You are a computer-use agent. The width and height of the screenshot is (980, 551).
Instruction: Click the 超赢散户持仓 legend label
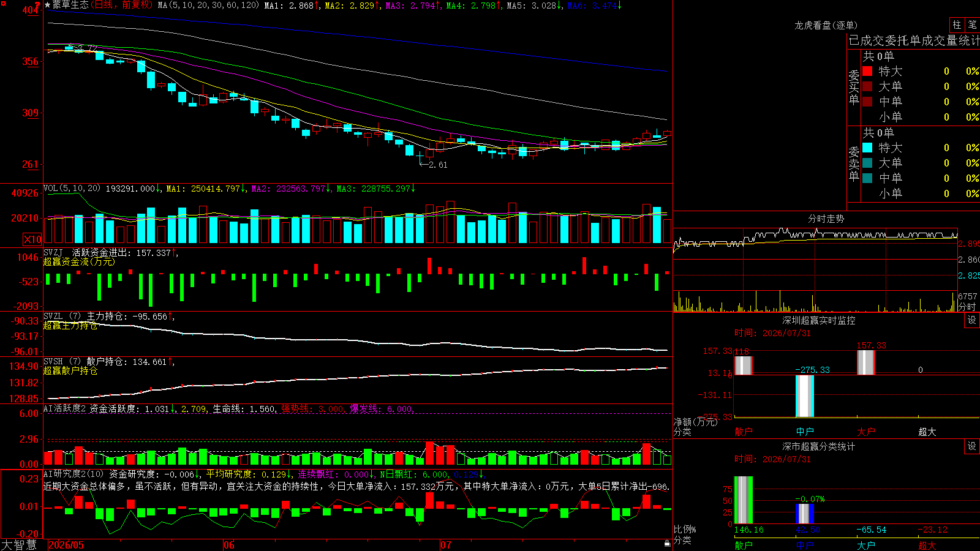[70, 370]
